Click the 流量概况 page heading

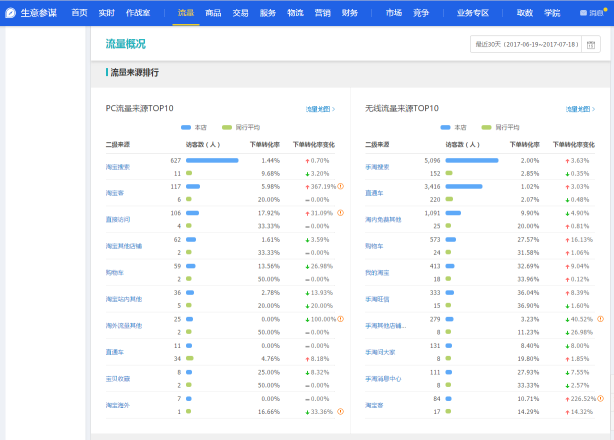[126, 44]
